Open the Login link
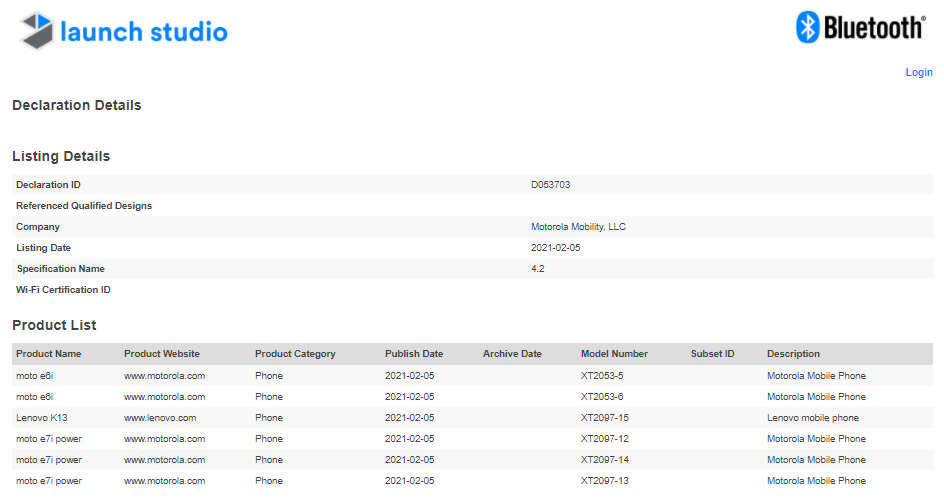This screenshot has width=944, height=504. (918, 72)
